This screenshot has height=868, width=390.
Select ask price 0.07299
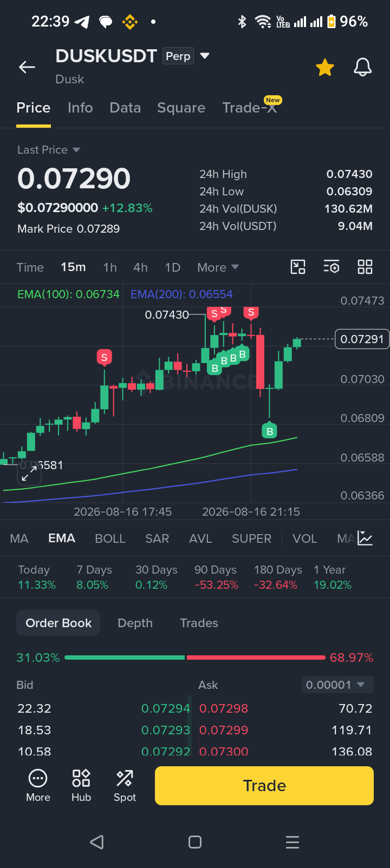[224, 730]
